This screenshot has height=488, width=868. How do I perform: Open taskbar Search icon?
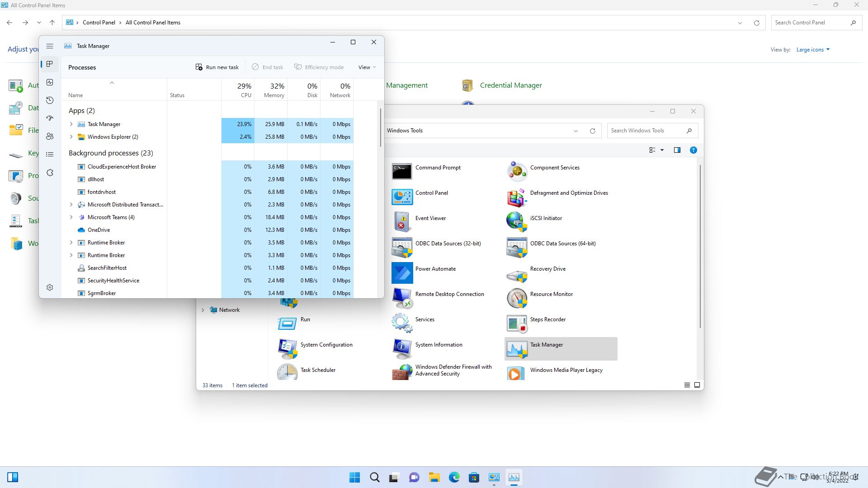374,477
